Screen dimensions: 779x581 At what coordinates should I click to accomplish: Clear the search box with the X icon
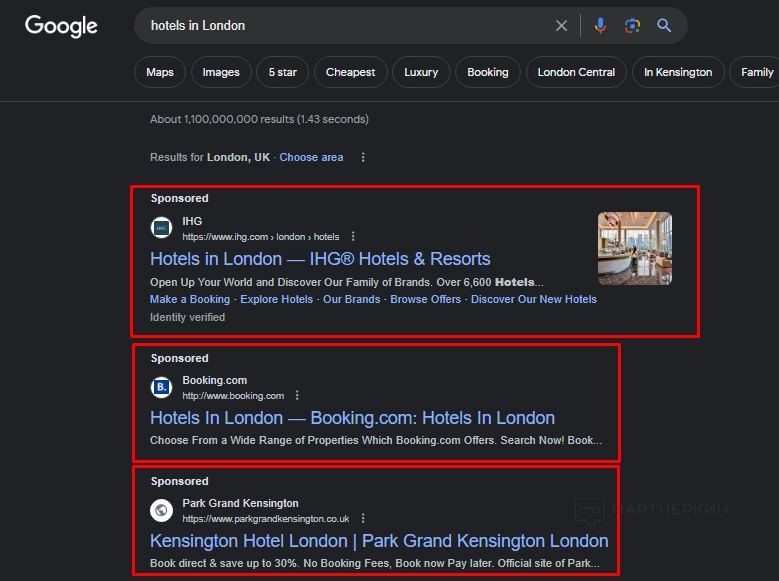pyautogui.click(x=561, y=25)
